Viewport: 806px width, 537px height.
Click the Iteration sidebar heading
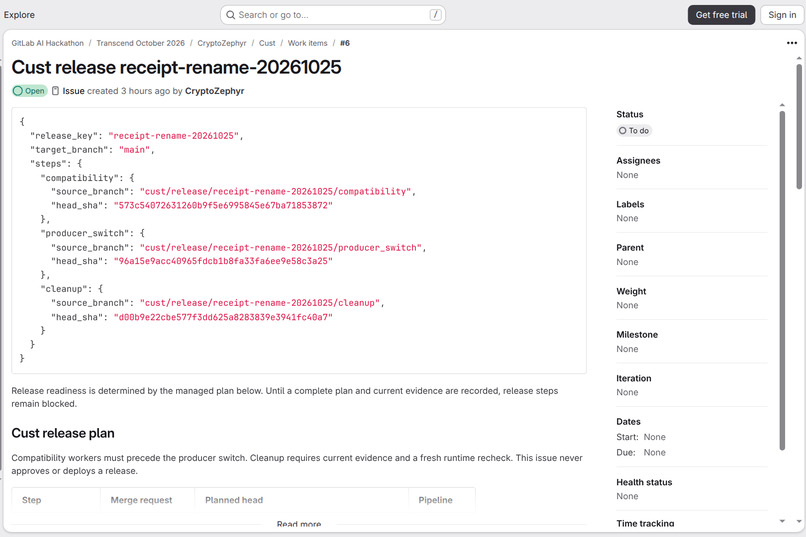click(634, 378)
